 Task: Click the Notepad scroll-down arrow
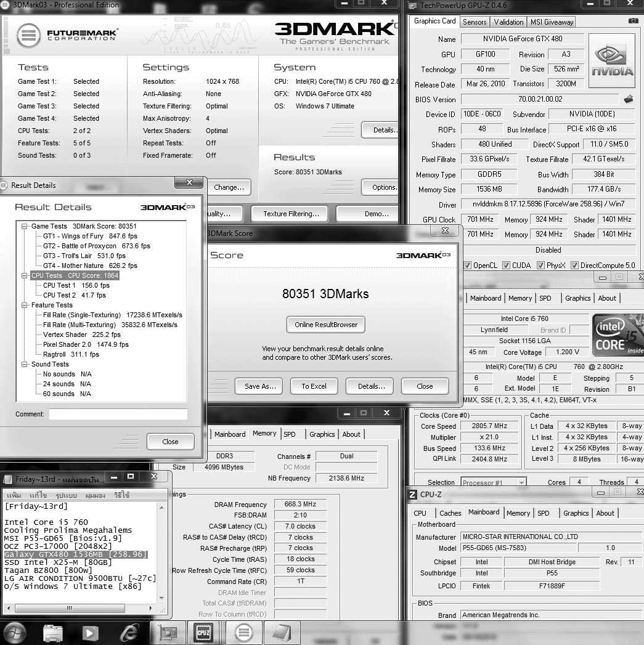coord(161,598)
